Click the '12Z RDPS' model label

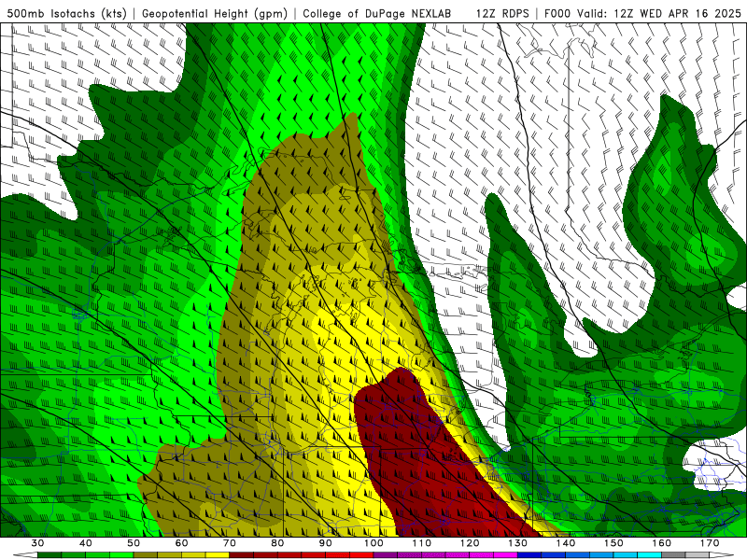click(502, 13)
